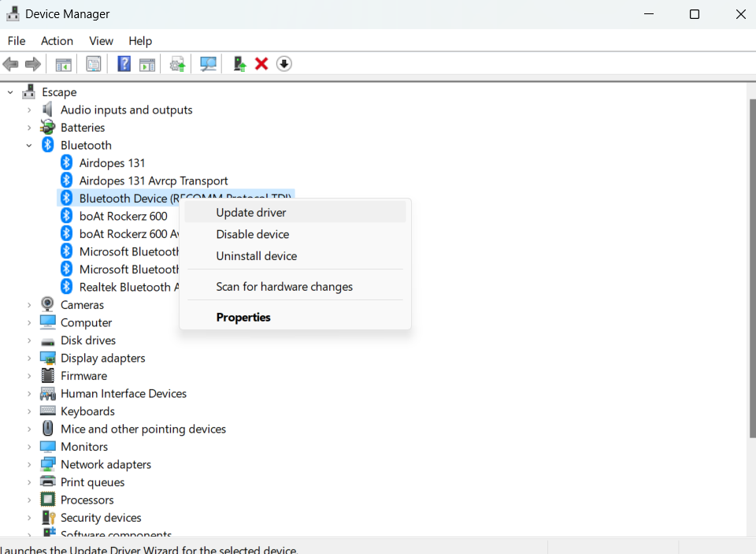Open Properties from the context menu
Screen dimensions: 756x554
coord(243,317)
